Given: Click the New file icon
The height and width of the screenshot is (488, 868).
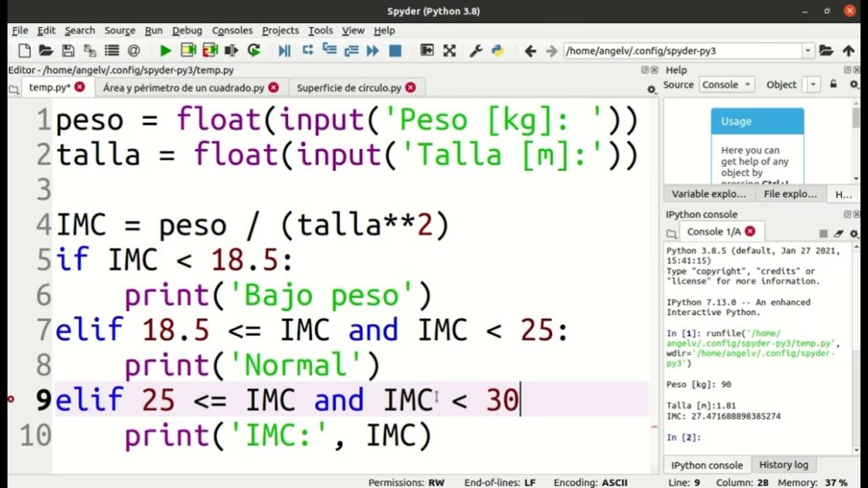Looking at the screenshot, I should tap(25, 51).
